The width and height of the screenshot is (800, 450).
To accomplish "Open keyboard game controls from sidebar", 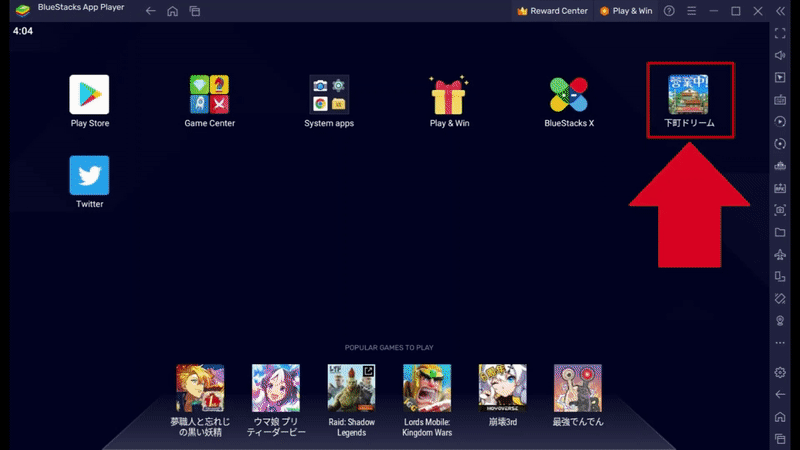I will pos(780,100).
